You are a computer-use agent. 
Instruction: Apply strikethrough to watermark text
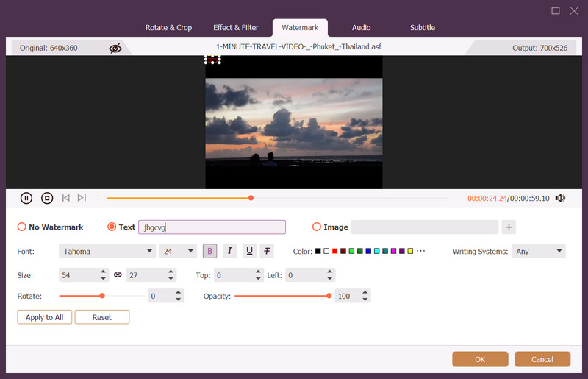tap(268, 251)
